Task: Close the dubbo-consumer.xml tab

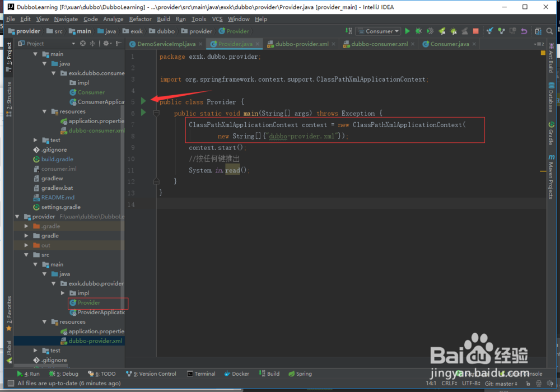Action: click(x=413, y=44)
